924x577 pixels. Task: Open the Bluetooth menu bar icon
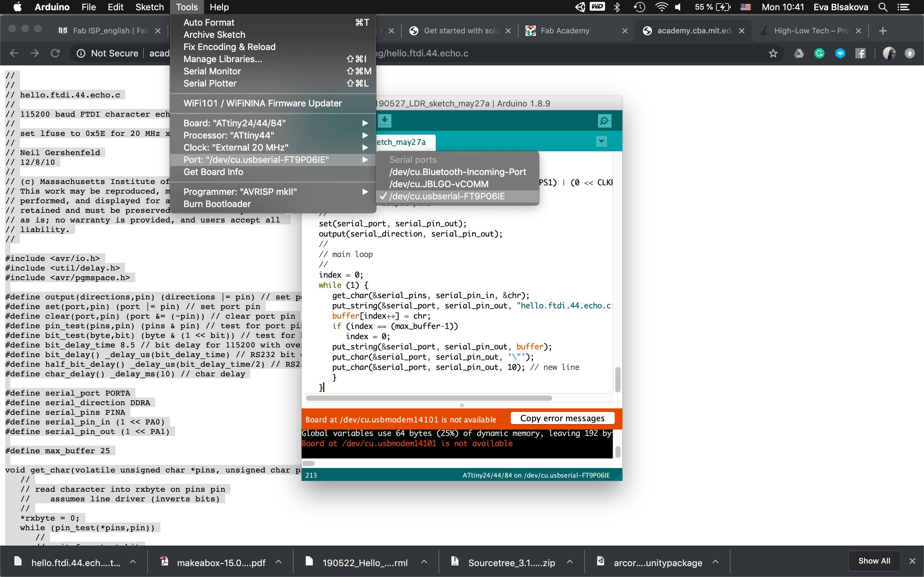(617, 7)
